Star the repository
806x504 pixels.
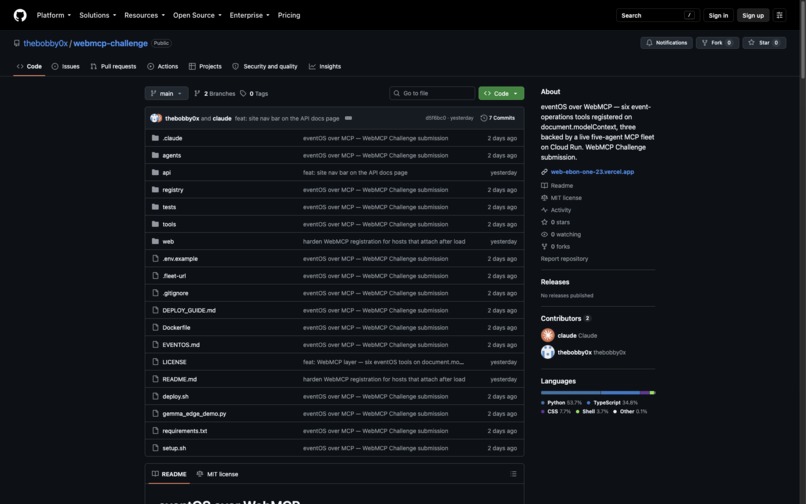(764, 43)
